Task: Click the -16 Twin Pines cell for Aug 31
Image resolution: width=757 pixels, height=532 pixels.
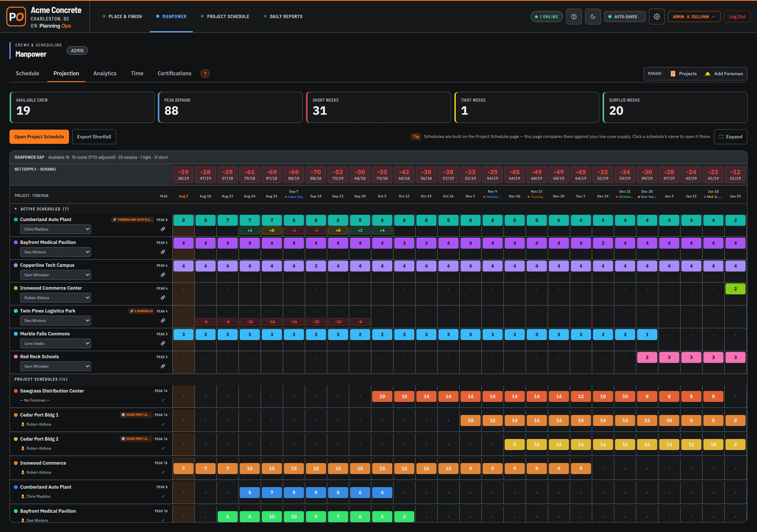Action: click(x=272, y=322)
